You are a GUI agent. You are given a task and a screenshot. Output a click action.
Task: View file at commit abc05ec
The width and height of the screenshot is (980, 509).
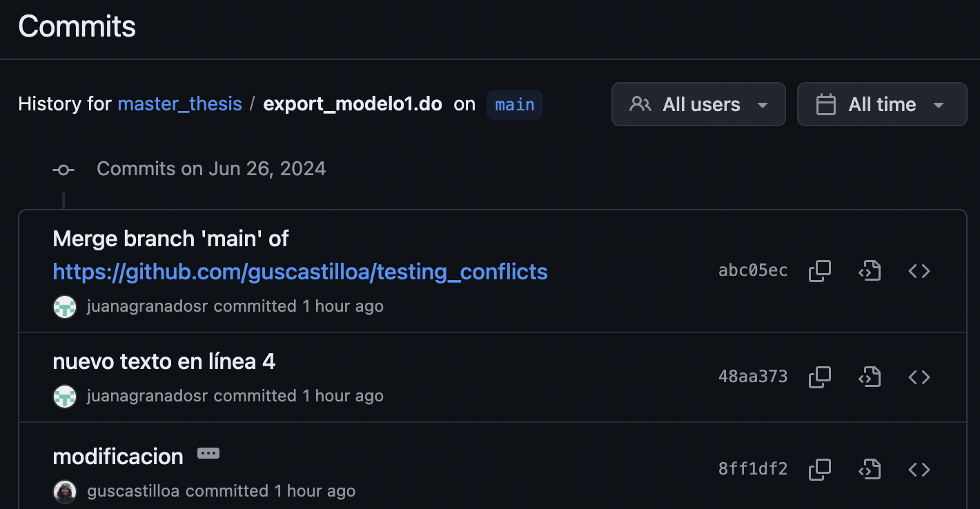pos(870,271)
